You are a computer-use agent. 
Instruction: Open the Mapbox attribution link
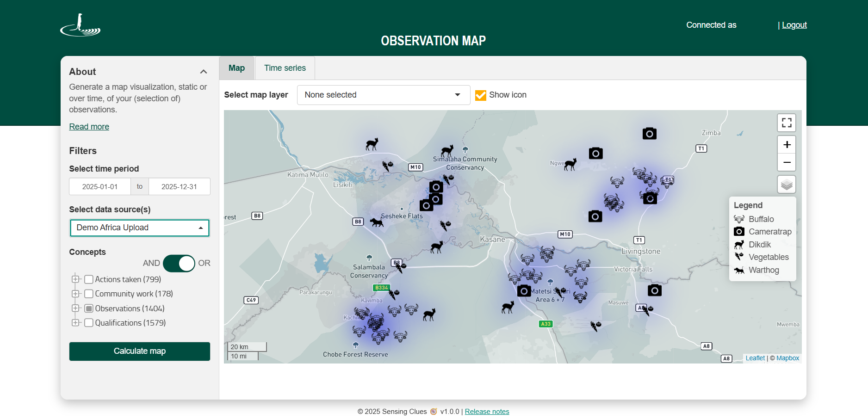click(x=787, y=358)
